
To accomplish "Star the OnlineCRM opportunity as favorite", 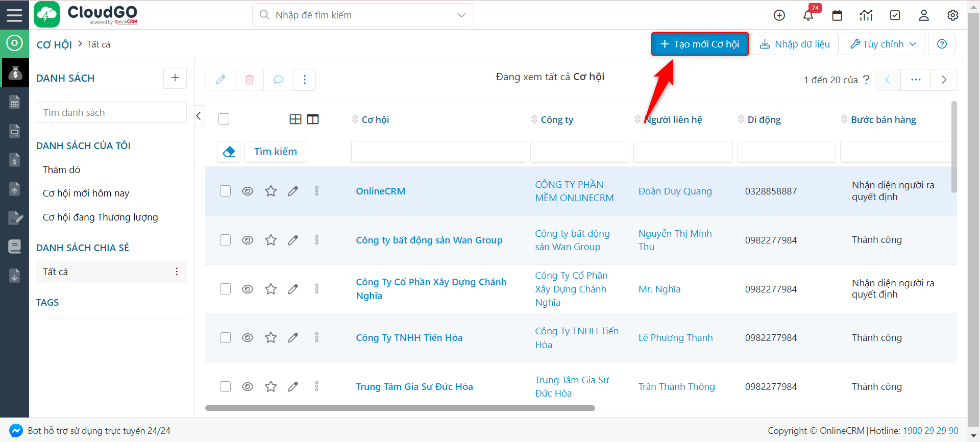I will coord(271,191).
